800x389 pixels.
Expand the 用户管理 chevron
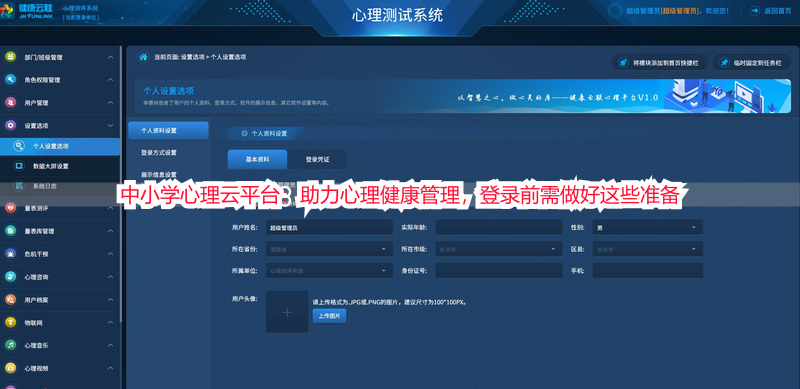pos(110,103)
